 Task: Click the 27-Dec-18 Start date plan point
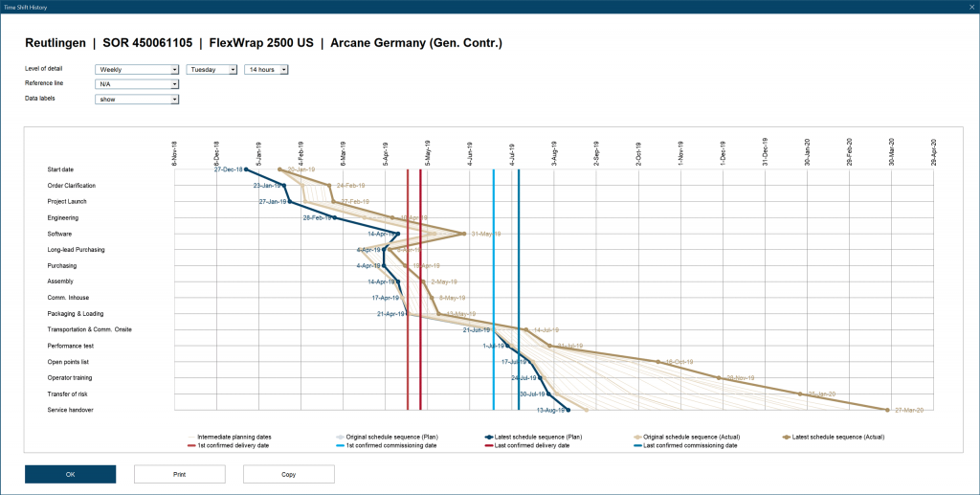[246, 169]
